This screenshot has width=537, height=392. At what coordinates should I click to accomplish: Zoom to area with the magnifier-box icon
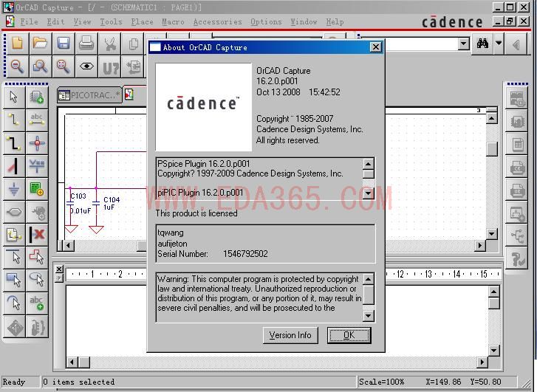tap(41, 66)
